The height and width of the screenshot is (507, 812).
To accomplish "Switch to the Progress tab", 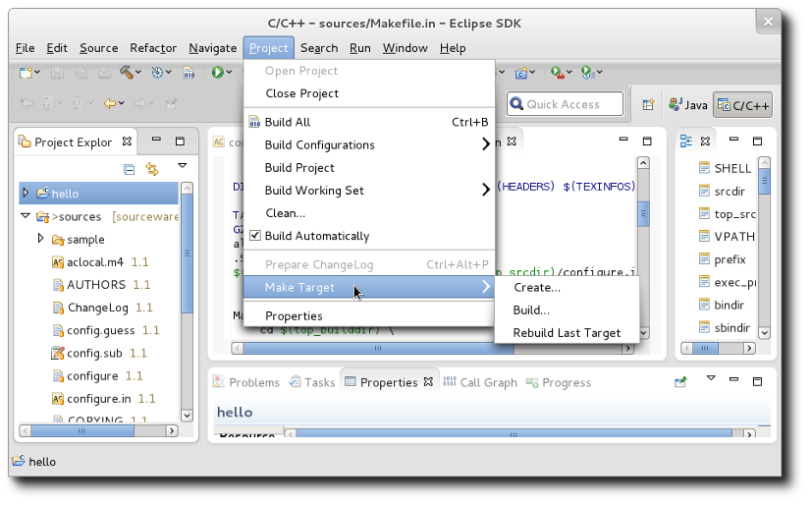I will [x=559, y=382].
